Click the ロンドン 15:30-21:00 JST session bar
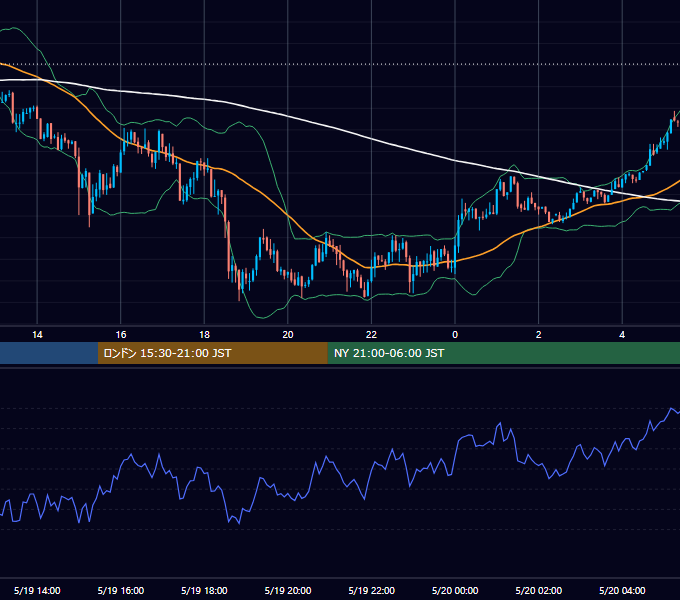680x600 pixels. point(212,353)
